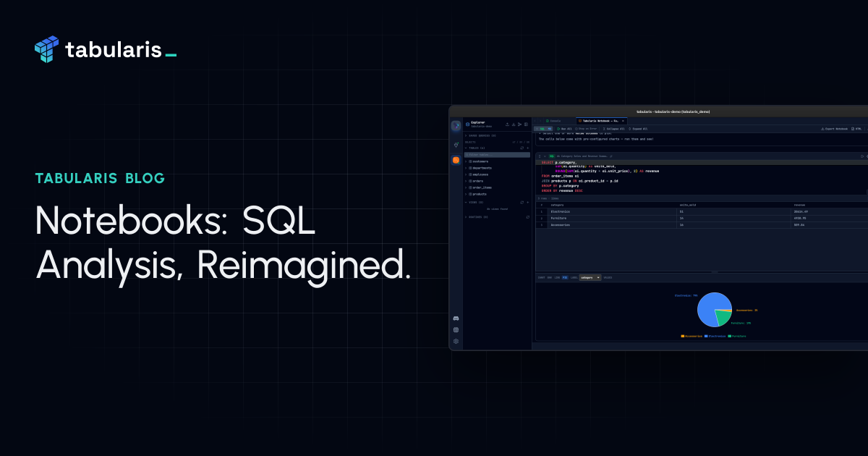Add a new view with plus icon

(x=527, y=203)
